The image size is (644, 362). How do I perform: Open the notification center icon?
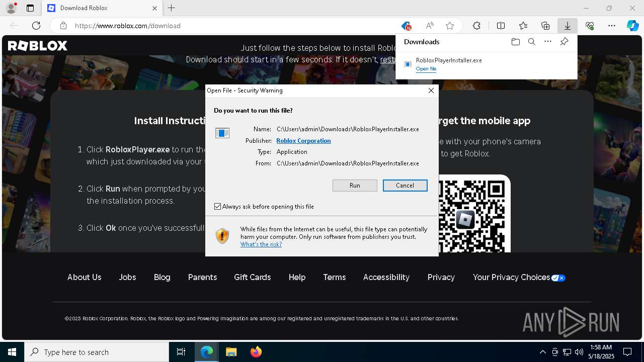click(627, 352)
